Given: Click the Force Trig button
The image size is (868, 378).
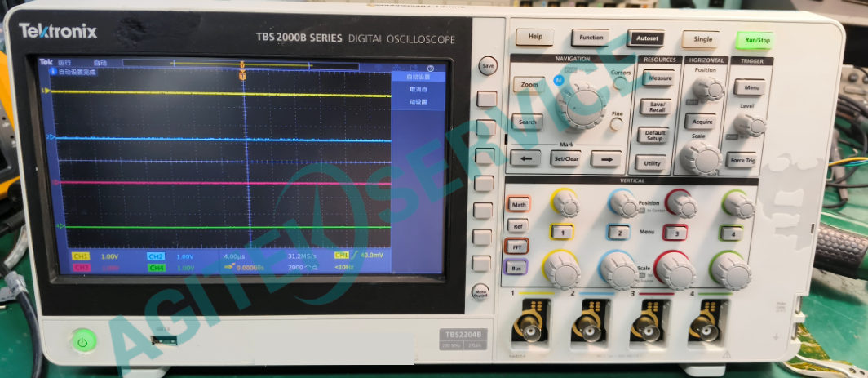Looking at the screenshot, I should [742, 160].
